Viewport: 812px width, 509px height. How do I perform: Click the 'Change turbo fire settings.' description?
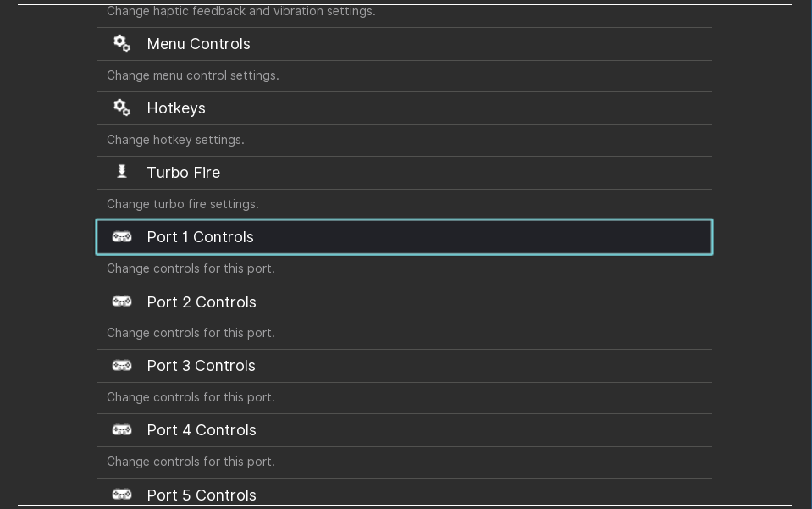183,204
